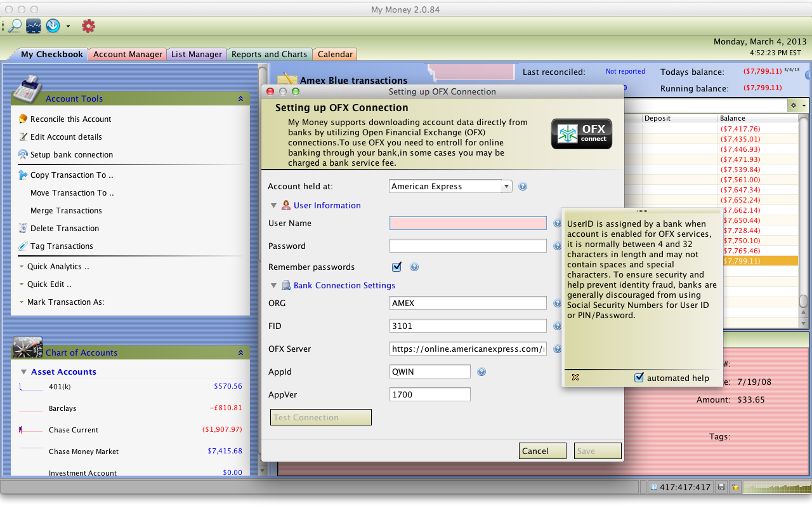Click the padlock icon in status bar

coord(735,487)
